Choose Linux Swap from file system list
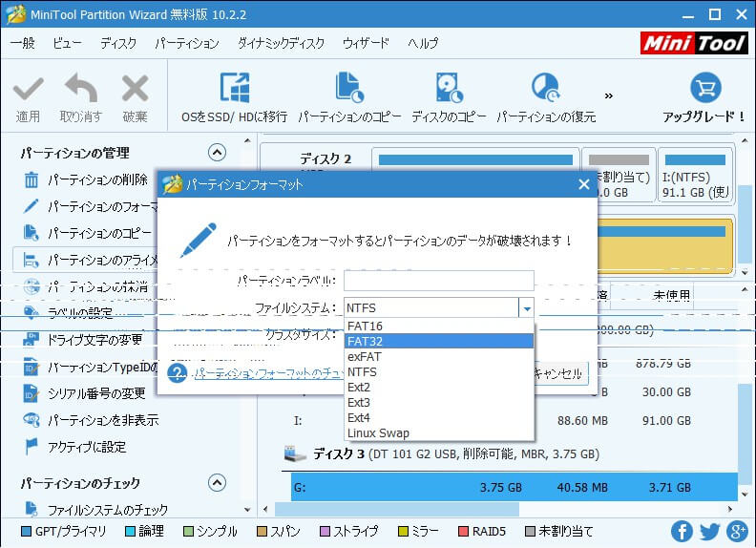Viewport: 756px width, 548px height. (439, 433)
